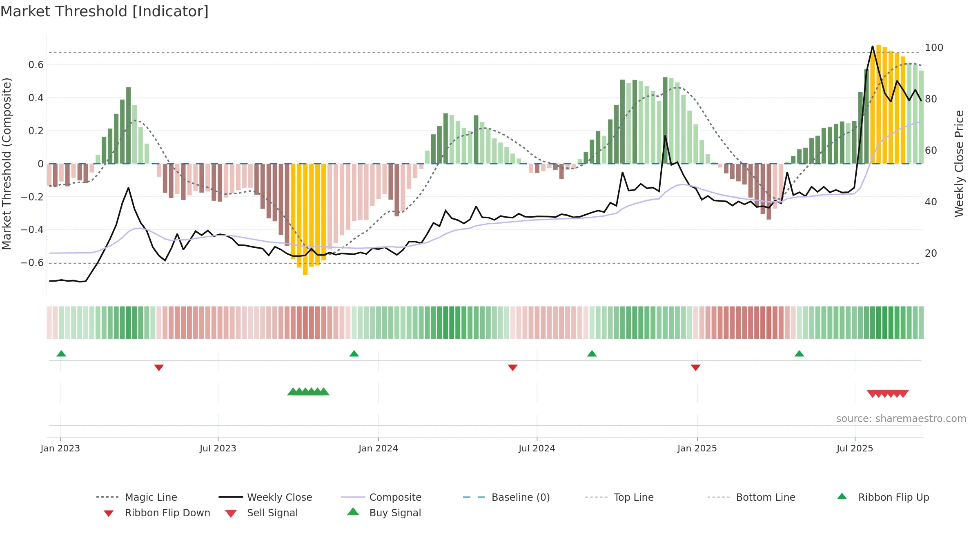Viewport: 980px width, 551px height.
Task: Click the ribbon flip up marker at Jan 2023
Action: pyautogui.click(x=61, y=353)
